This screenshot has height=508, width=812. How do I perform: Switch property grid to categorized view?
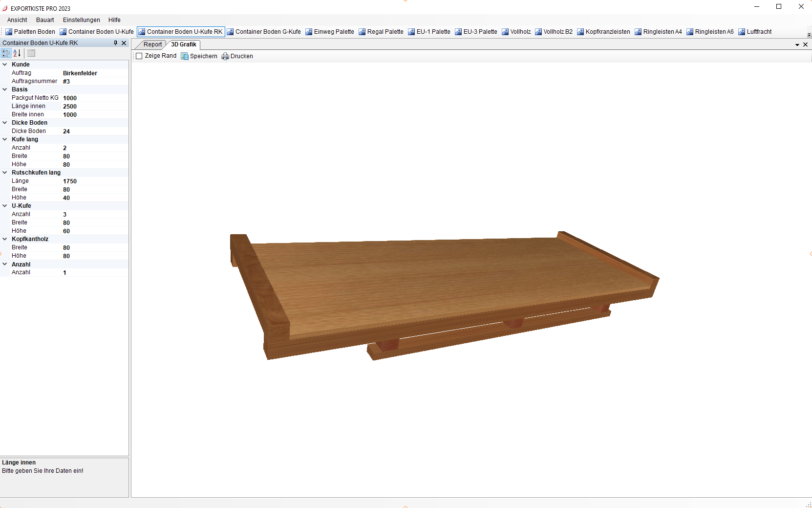(6, 53)
